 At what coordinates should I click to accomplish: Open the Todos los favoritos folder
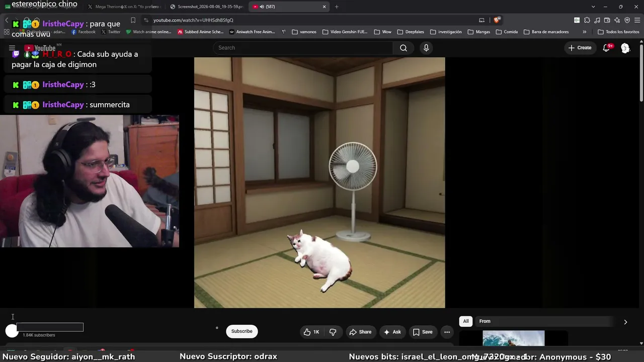618,32
